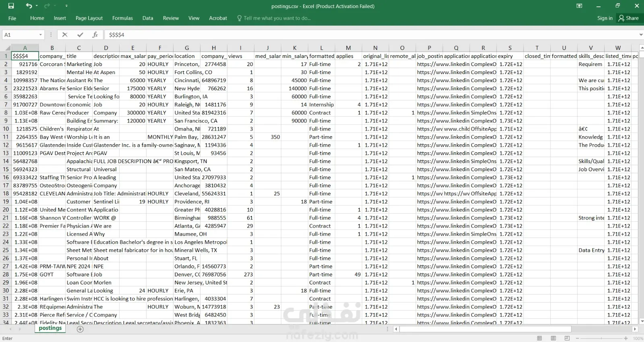The image size is (644, 342).
Task: Click the Undo arrow icon
Action: (x=29, y=6)
